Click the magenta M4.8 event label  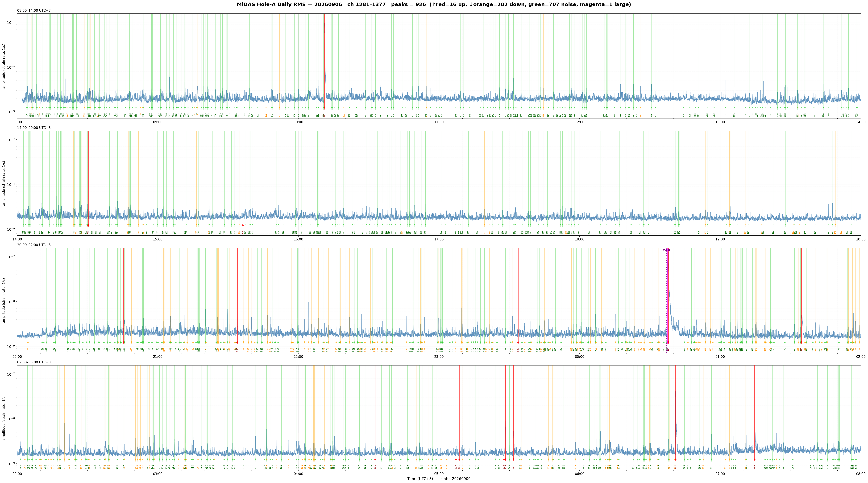click(666, 250)
